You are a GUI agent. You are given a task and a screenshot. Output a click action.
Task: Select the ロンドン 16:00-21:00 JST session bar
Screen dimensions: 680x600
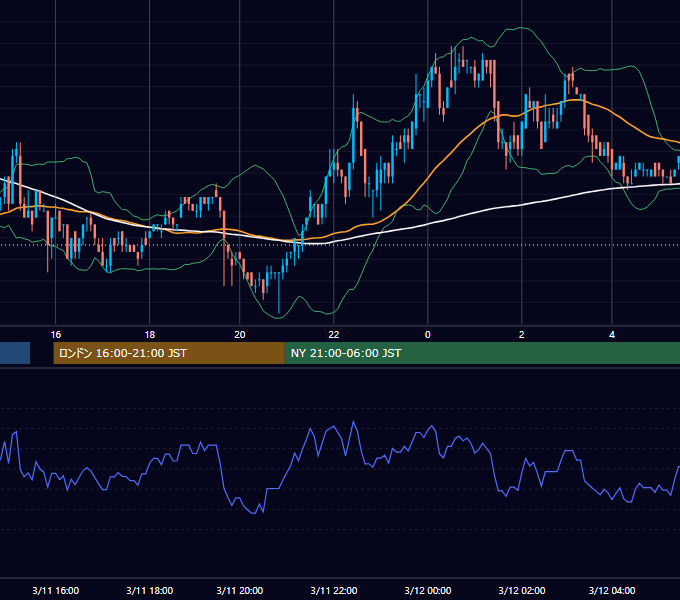click(x=169, y=353)
